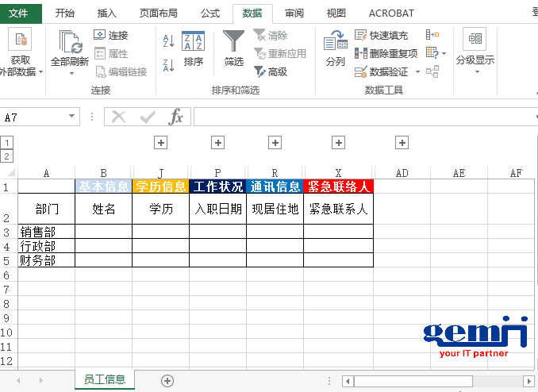Image resolution: width=538 pixels, height=392 pixels.
Task: Click the horizontal scrollbar right arrow
Action: [x=528, y=381]
